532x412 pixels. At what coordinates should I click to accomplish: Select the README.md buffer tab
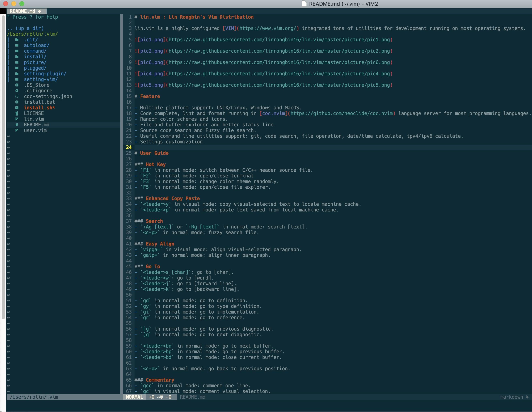[26, 11]
